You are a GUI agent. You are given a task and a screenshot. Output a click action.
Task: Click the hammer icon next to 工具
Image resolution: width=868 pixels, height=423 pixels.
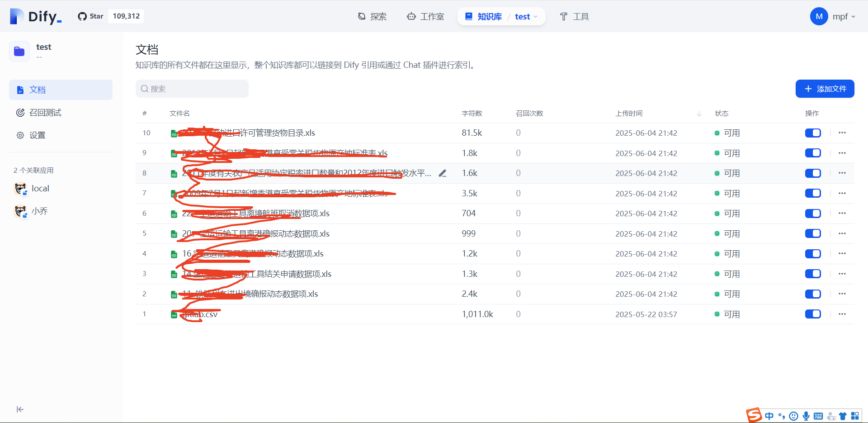pos(563,16)
